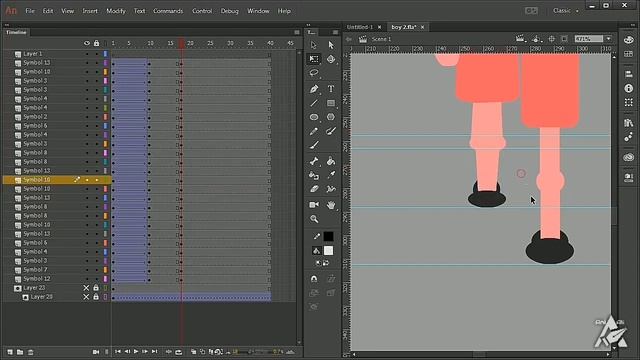The width and height of the screenshot is (640, 360).
Task: Select the highlighted Symbol 10 layer
Action: click(x=57, y=180)
